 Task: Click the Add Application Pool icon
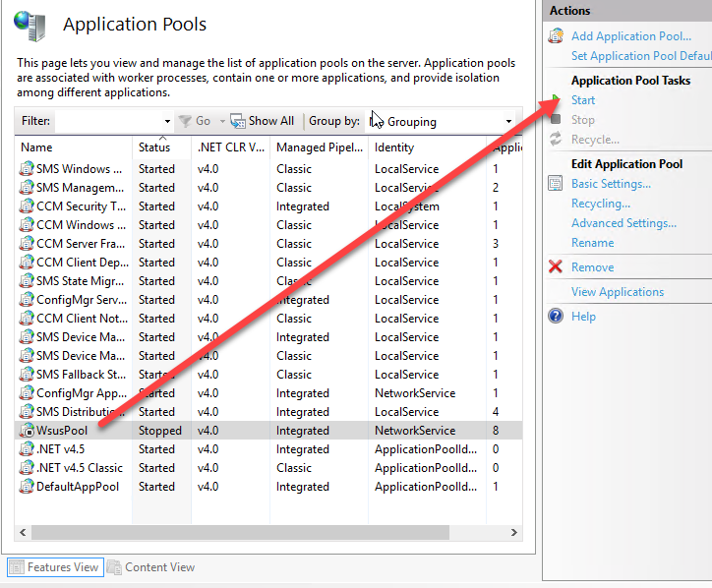click(x=556, y=36)
